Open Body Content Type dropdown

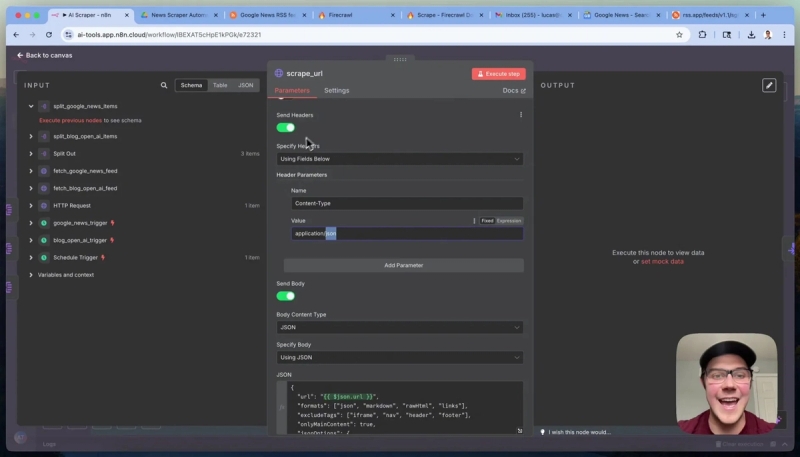point(400,327)
